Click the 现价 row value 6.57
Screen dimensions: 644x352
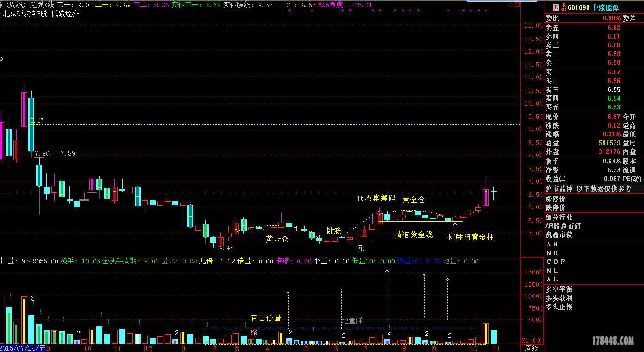pyautogui.click(x=614, y=117)
